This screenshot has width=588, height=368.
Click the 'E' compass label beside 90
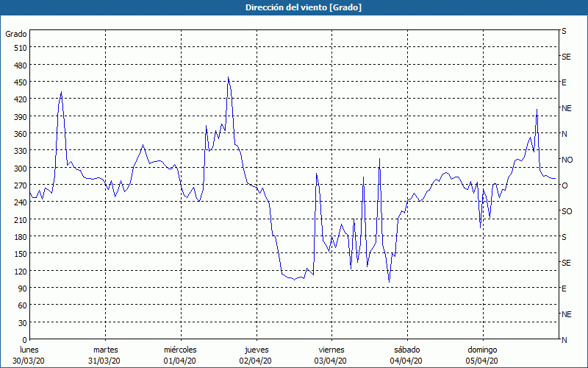tap(564, 289)
